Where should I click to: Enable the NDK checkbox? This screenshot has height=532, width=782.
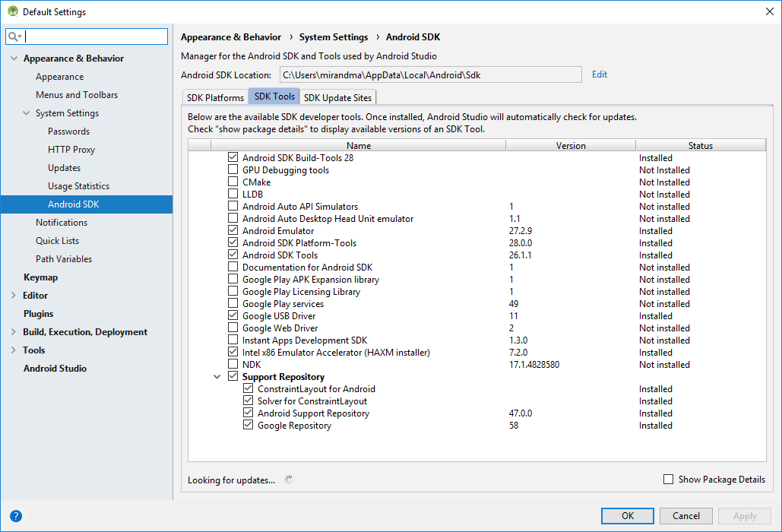pos(233,365)
